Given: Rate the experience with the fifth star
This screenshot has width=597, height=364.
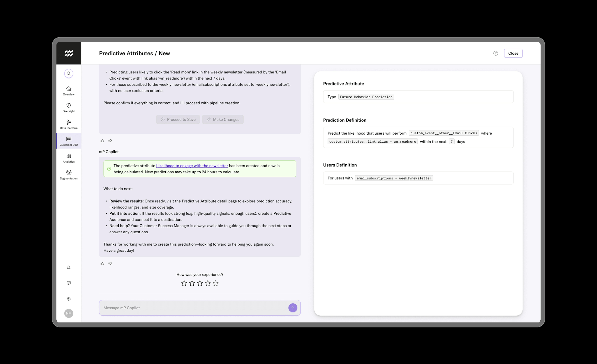Looking at the screenshot, I should (x=215, y=283).
